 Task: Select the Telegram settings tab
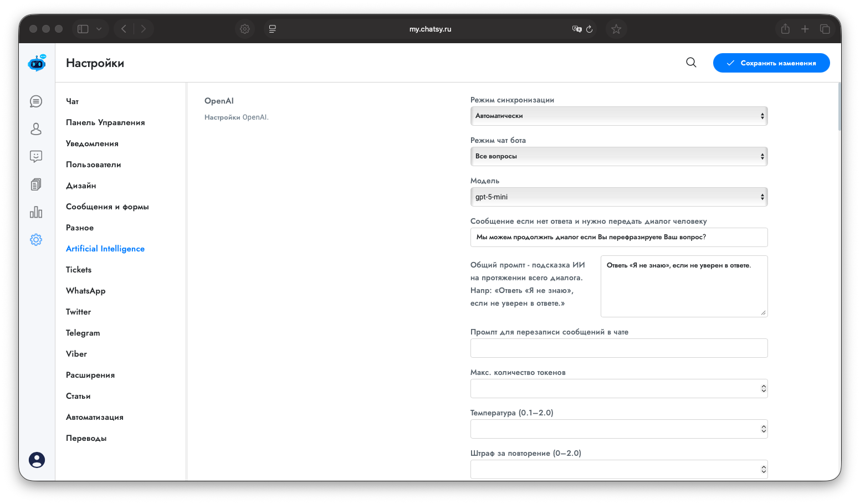pyautogui.click(x=83, y=333)
